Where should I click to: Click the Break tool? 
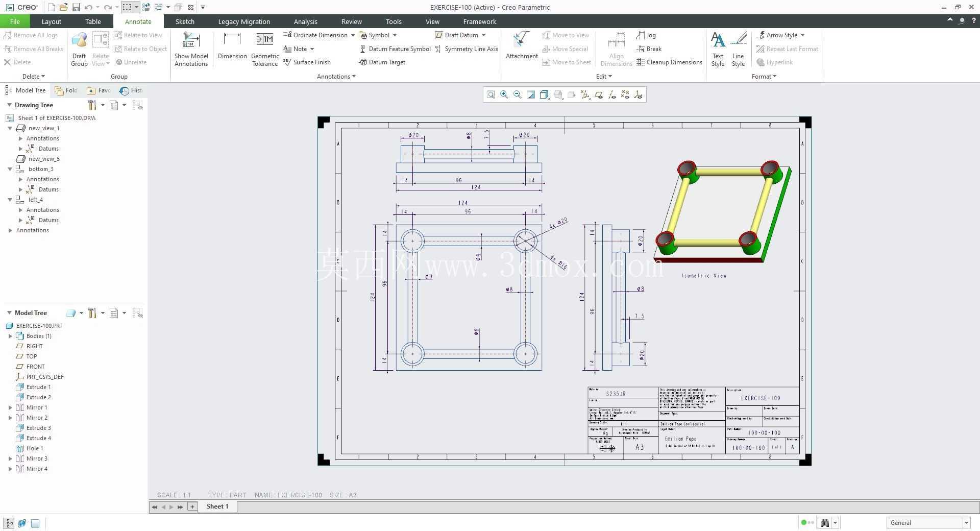click(x=649, y=49)
